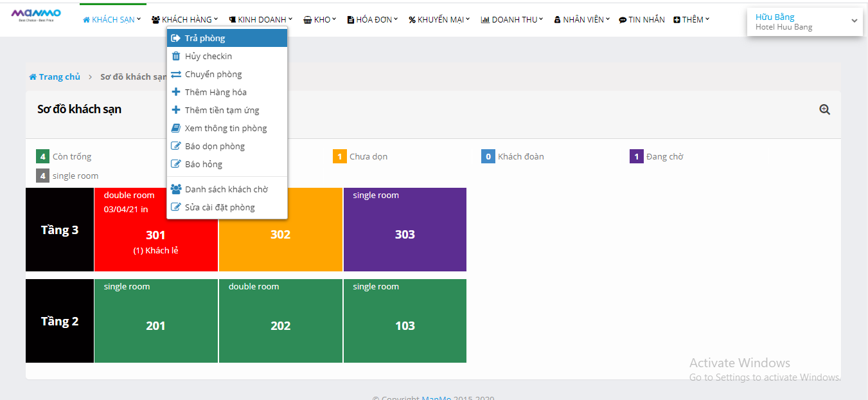Image resolution: width=868 pixels, height=400 pixels.
Task: Click the swap arrows icon for Chuyển phòng
Action: point(176,74)
